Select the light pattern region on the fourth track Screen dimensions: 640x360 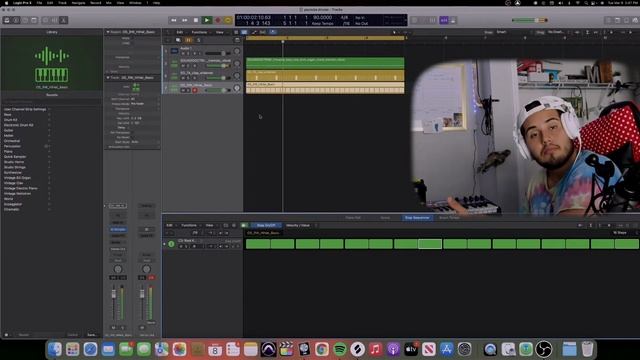pos(325,87)
